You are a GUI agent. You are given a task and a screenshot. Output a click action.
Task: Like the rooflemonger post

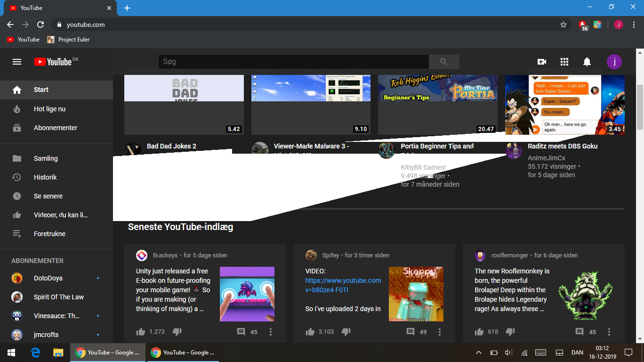point(479,332)
